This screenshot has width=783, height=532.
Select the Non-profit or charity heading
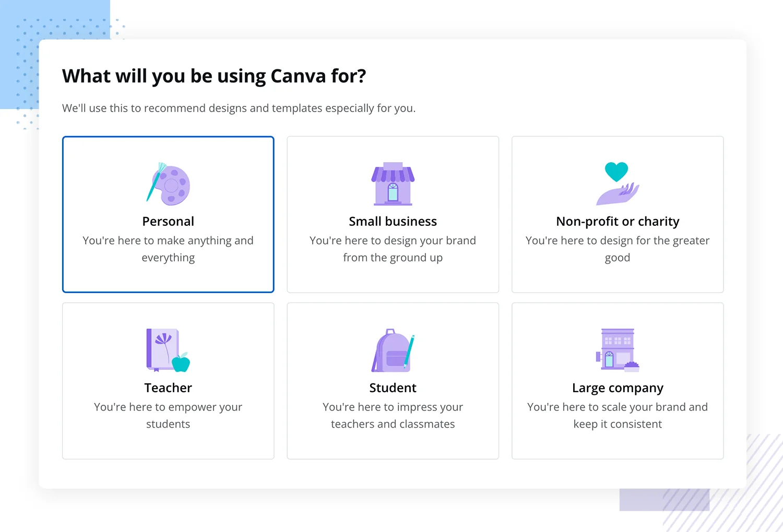coord(618,222)
